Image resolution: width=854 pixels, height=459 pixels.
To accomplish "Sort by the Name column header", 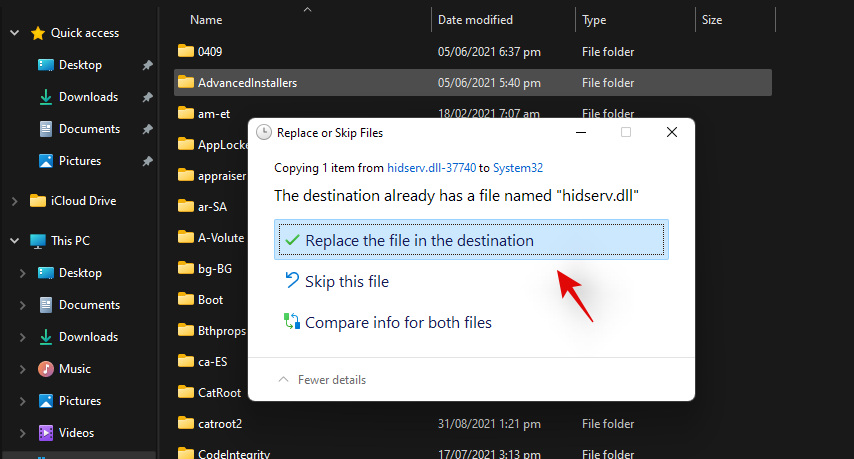I will tap(206, 19).
